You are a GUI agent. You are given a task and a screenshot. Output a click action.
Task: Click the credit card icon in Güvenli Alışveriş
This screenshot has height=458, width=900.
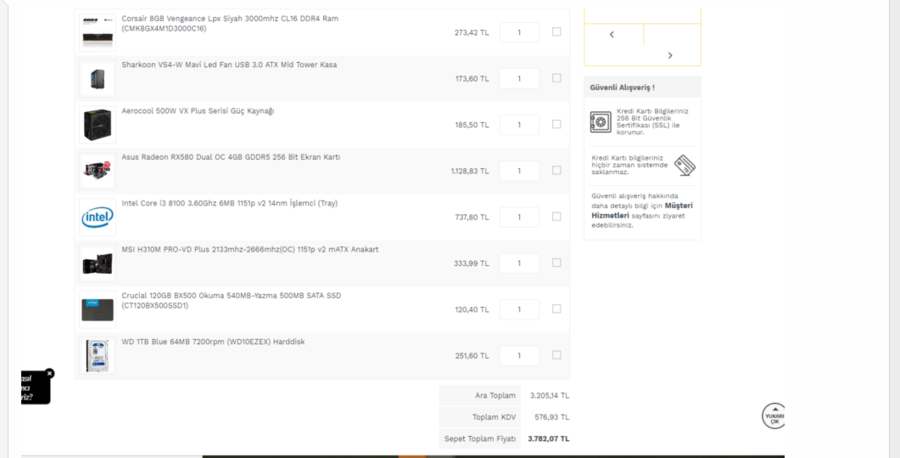click(684, 165)
